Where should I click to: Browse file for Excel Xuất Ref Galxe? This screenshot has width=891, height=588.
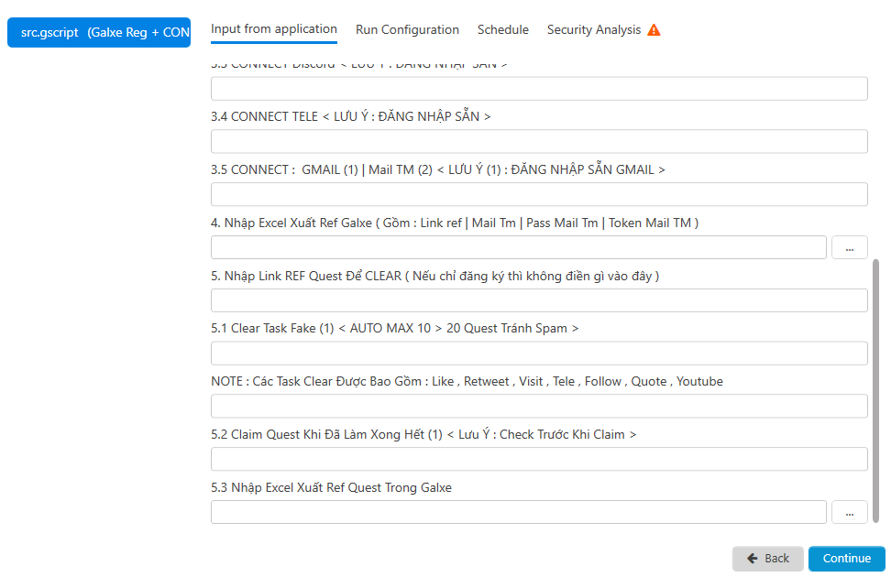point(850,247)
